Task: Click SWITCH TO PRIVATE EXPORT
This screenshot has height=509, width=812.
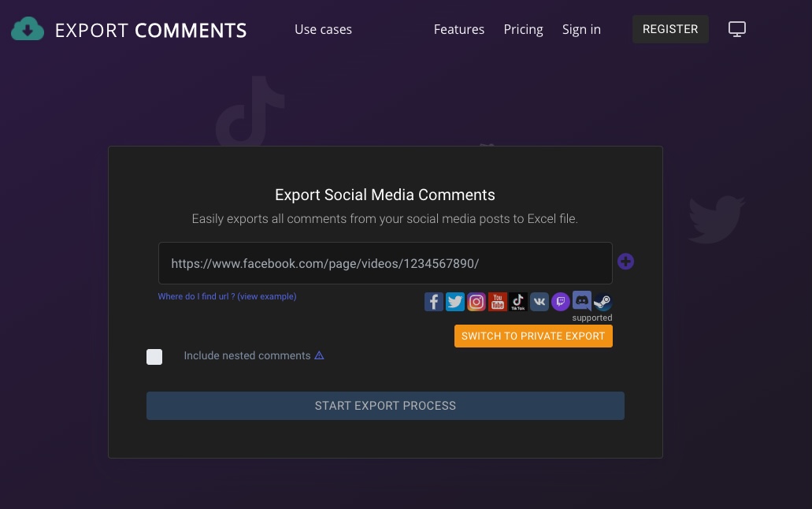Action: coord(533,336)
